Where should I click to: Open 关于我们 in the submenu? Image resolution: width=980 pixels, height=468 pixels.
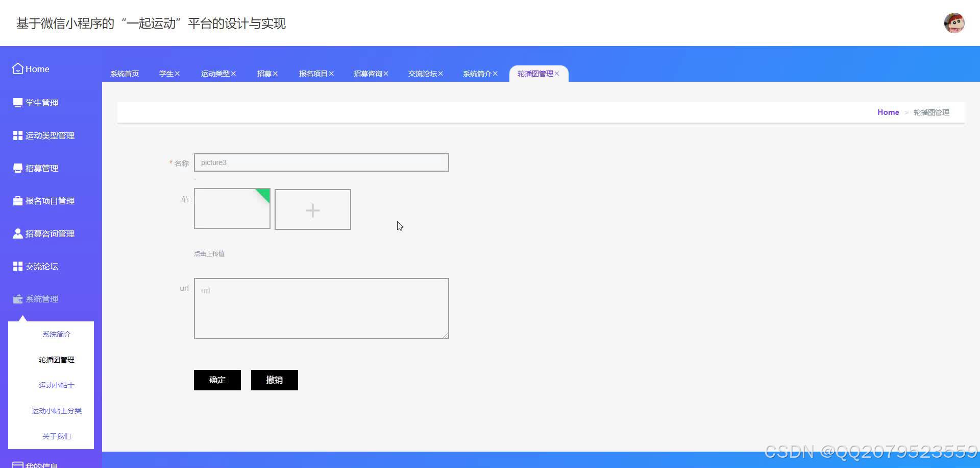[57, 436]
